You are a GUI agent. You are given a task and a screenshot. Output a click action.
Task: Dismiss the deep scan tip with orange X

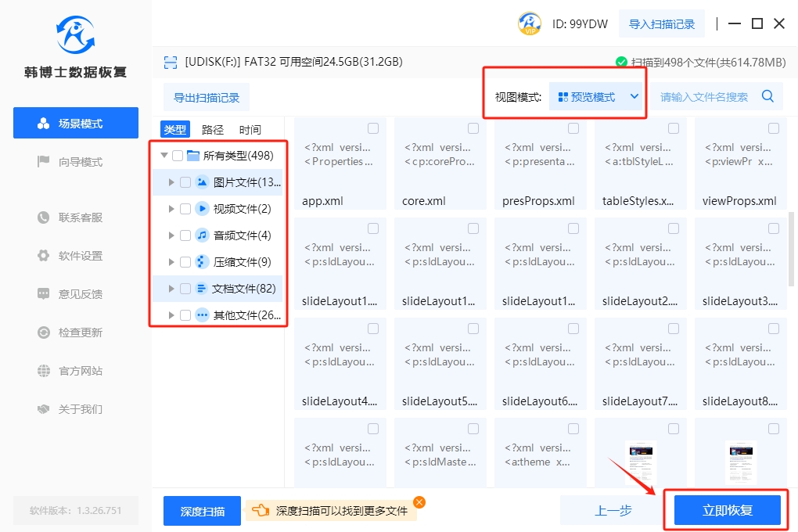pos(419,502)
